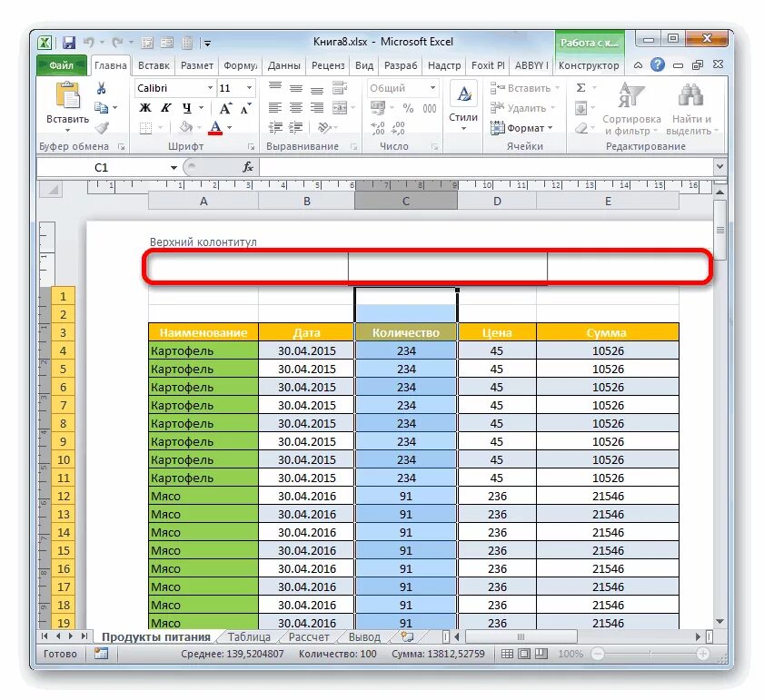Viewport: 764px width, 700px height.
Task: Click the AutoSum Σ icon
Action: coord(581,87)
